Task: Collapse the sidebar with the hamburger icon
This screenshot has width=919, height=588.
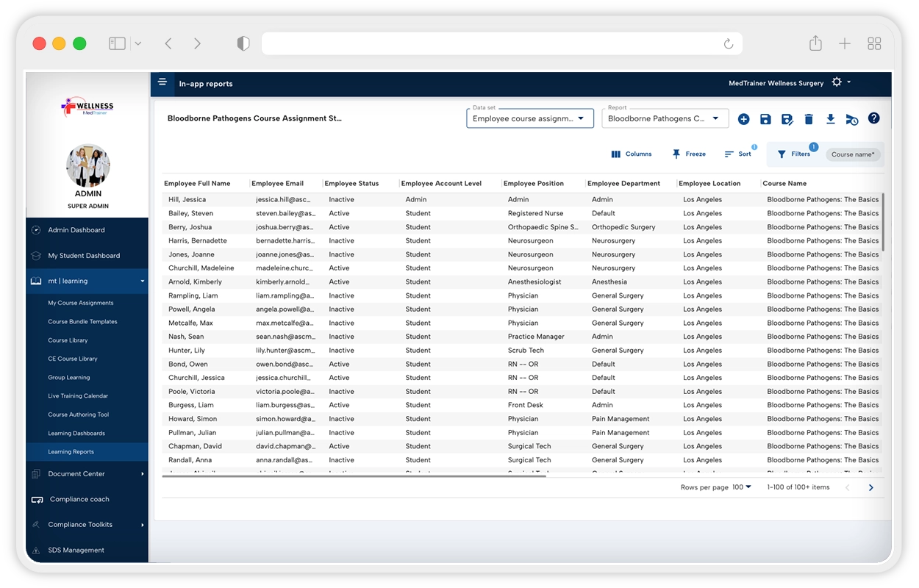Action: [x=162, y=82]
